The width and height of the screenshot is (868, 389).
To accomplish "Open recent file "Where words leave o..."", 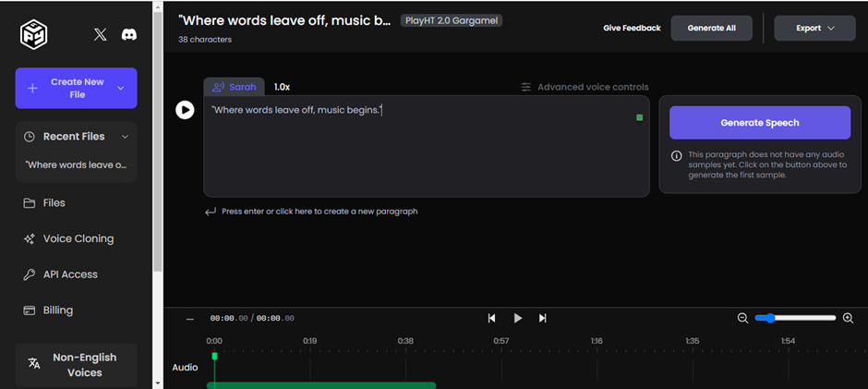I will [76, 165].
